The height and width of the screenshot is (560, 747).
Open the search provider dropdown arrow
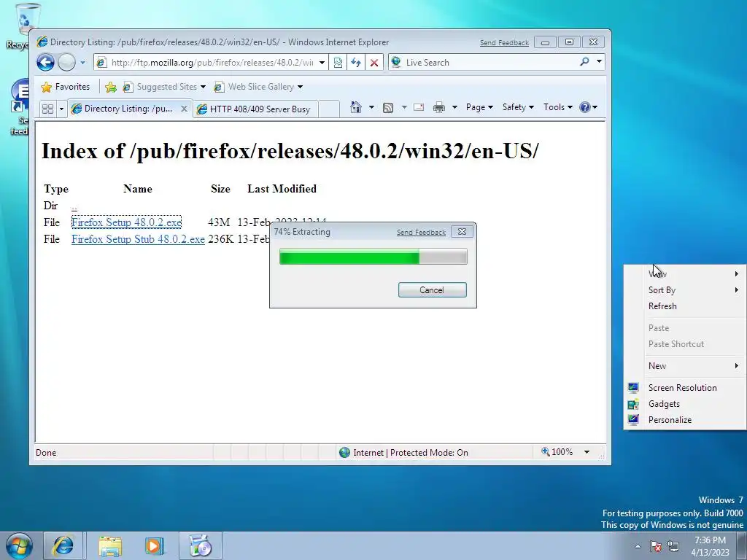(x=599, y=62)
